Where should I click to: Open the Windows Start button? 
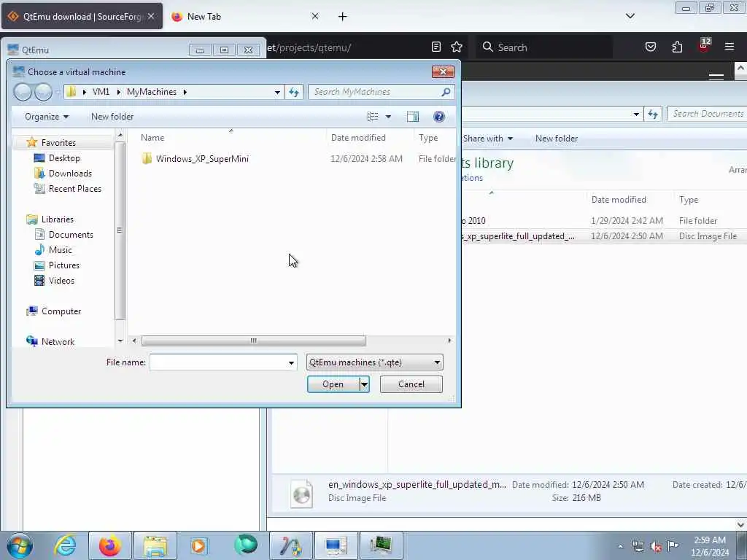click(20, 545)
